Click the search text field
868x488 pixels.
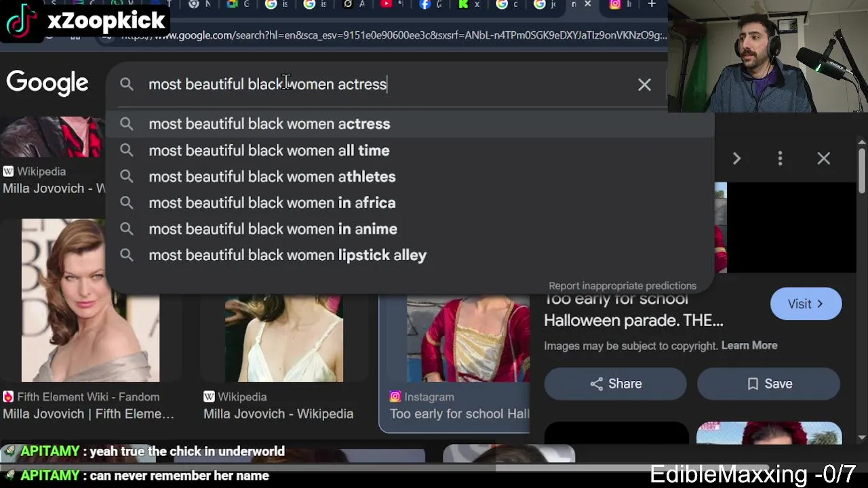point(387,84)
